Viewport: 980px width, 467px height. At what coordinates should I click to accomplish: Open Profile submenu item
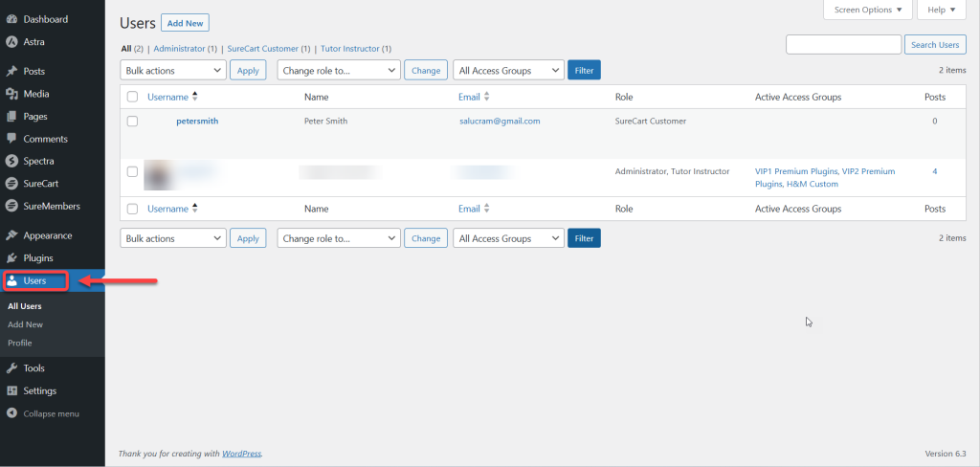click(x=20, y=343)
